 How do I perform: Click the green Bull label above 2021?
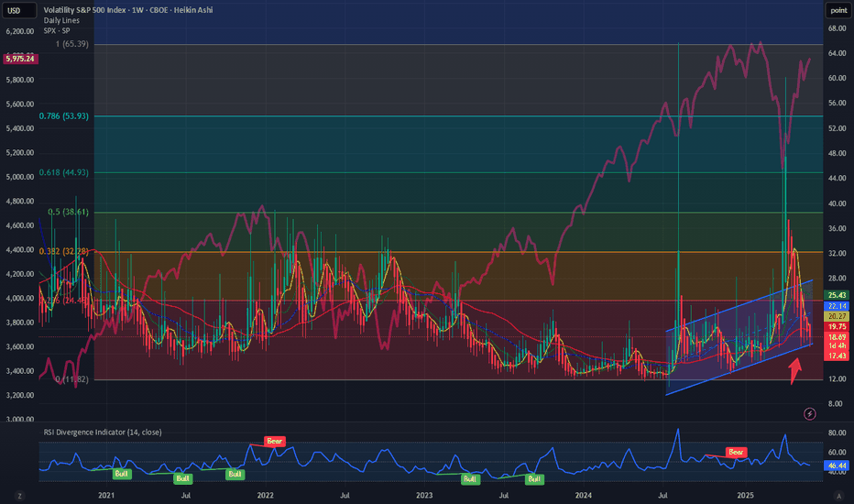(x=121, y=474)
